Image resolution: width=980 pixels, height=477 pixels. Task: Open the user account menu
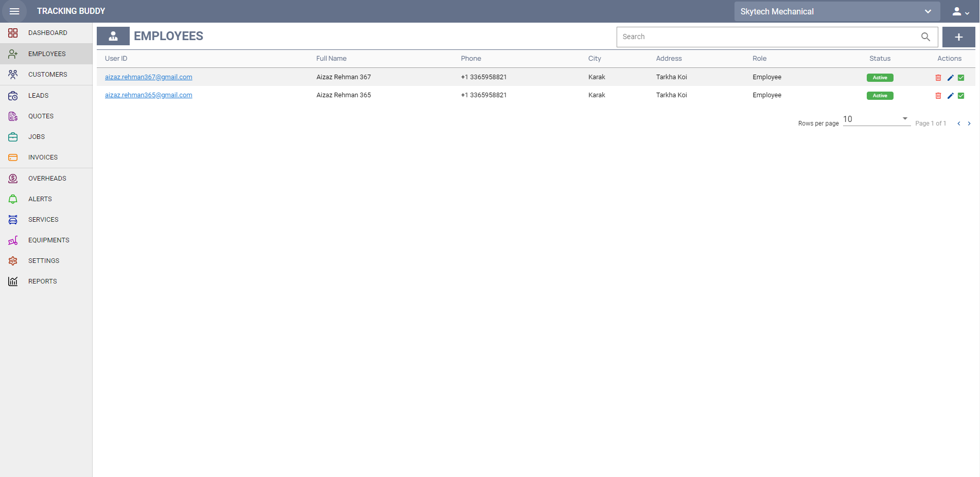tap(960, 11)
